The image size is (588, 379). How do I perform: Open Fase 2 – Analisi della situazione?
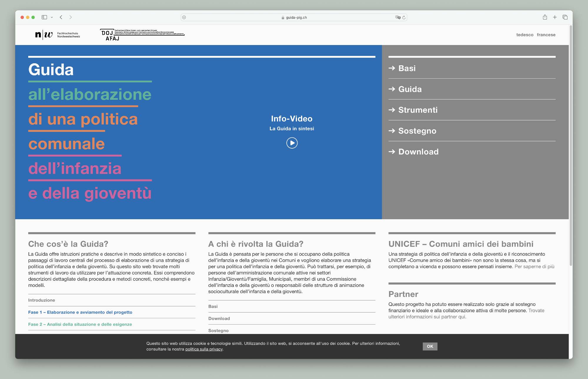tap(80, 324)
